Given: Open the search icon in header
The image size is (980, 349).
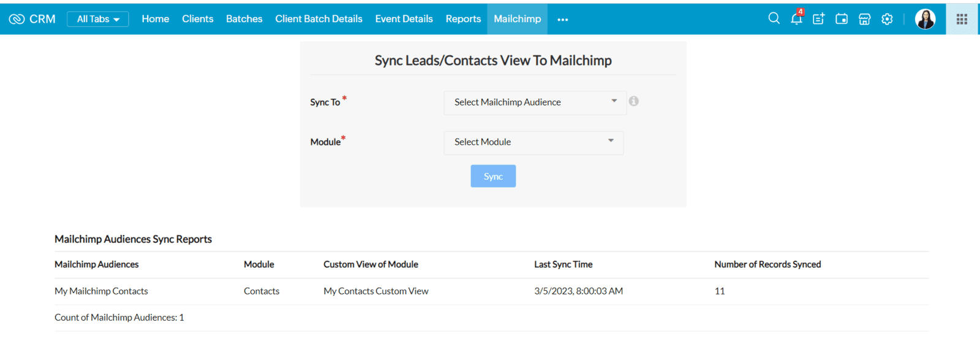Looking at the screenshot, I should pos(774,18).
